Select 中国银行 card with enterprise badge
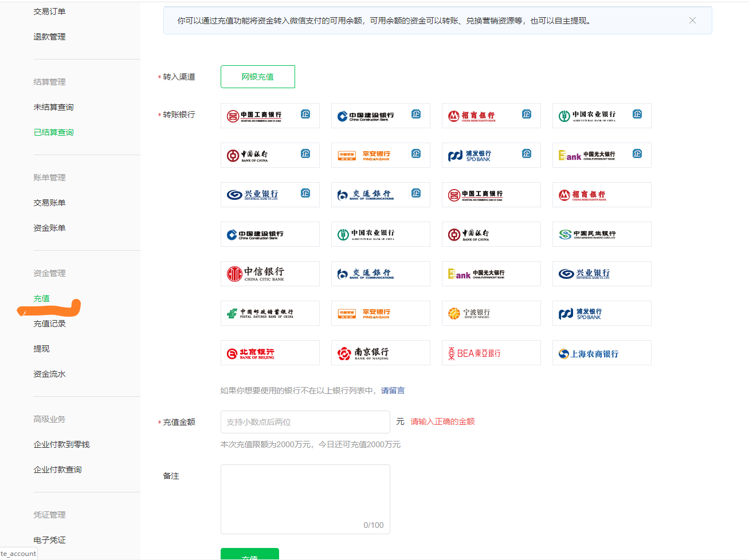This screenshot has width=749, height=560. coord(270,155)
